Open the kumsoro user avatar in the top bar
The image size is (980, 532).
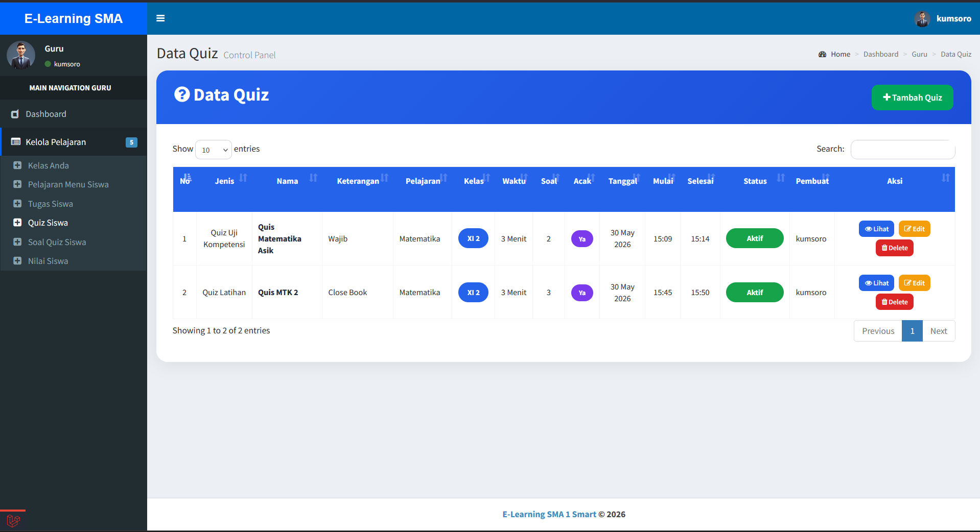[922, 19]
